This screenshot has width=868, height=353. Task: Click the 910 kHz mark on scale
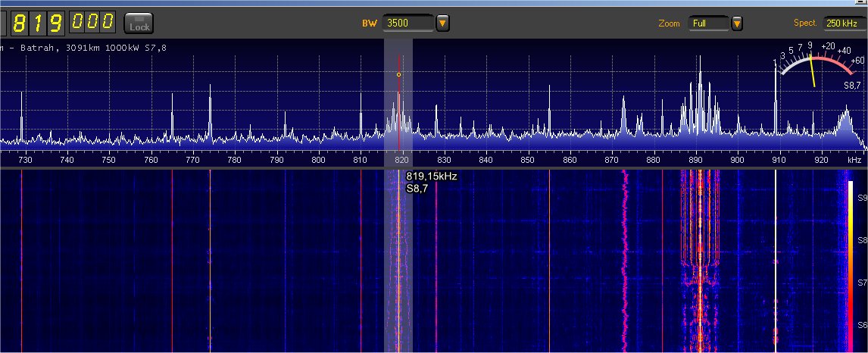[778, 160]
